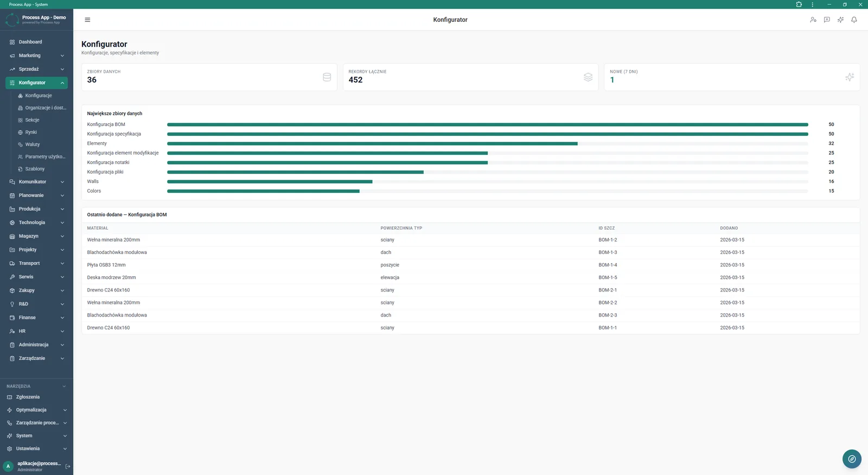Select row Deska modrzew 20mm
Image resolution: width=868 pixels, height=475 pixels.
(470, 277)
